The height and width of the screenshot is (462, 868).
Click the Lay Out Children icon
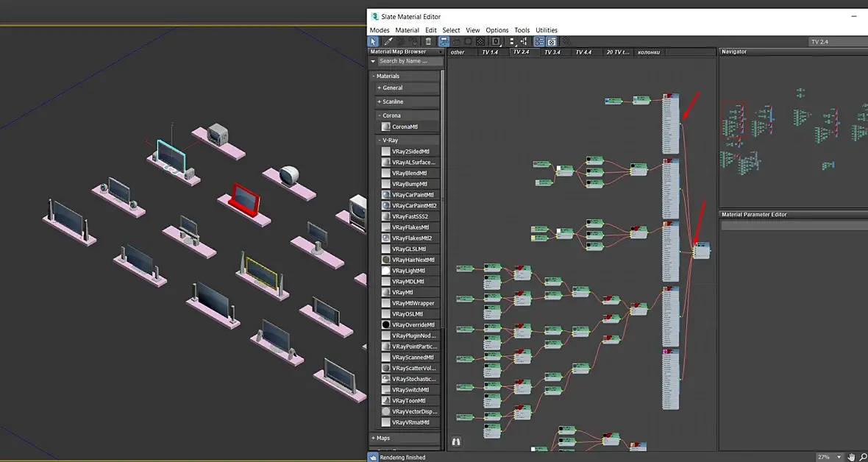(x=524, y=41)
